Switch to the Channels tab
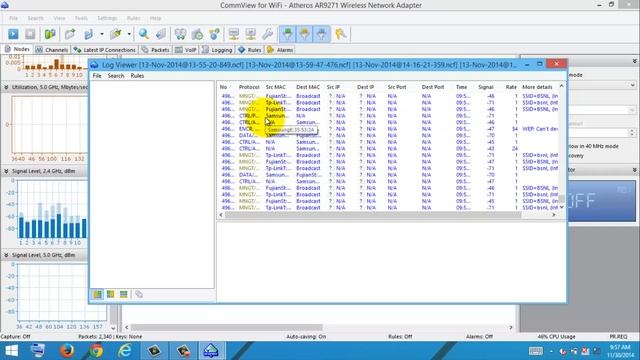This screenshot has width=640, height=360. (x=52, y=50)
